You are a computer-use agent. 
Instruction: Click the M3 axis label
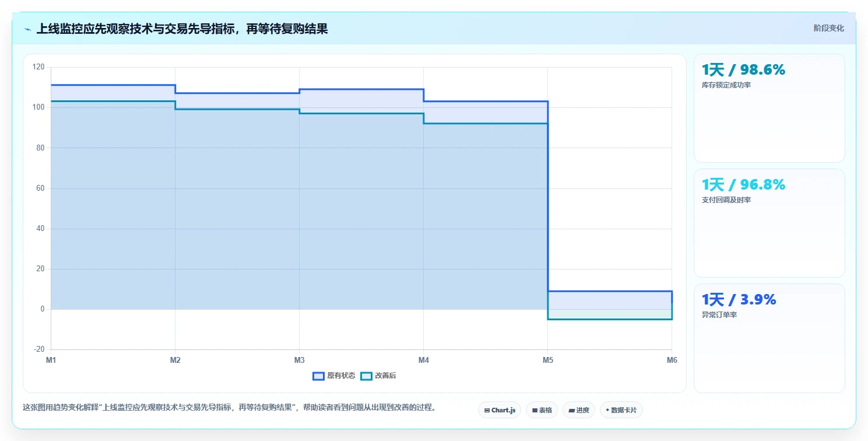point(299,360)
